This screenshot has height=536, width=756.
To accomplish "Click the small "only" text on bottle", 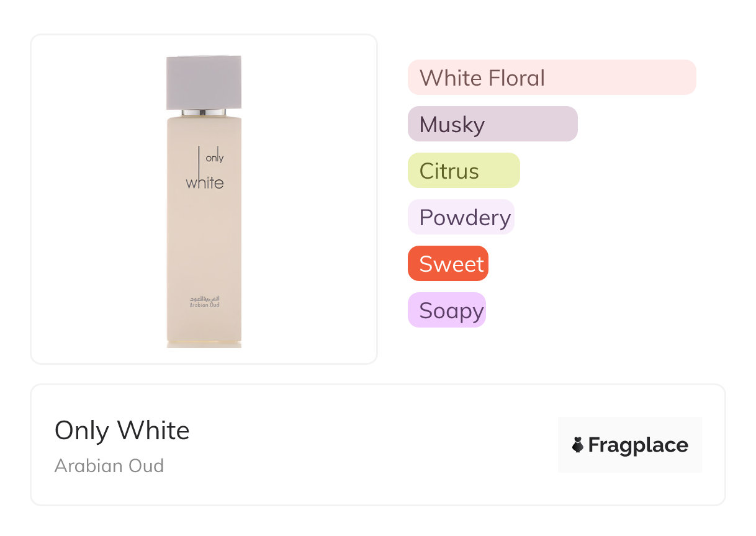I will point(214,158).
